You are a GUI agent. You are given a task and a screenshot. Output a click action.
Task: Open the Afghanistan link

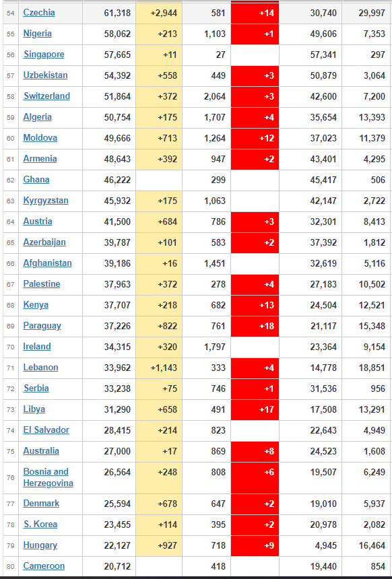pyautogui.click(x=47, y=263)
